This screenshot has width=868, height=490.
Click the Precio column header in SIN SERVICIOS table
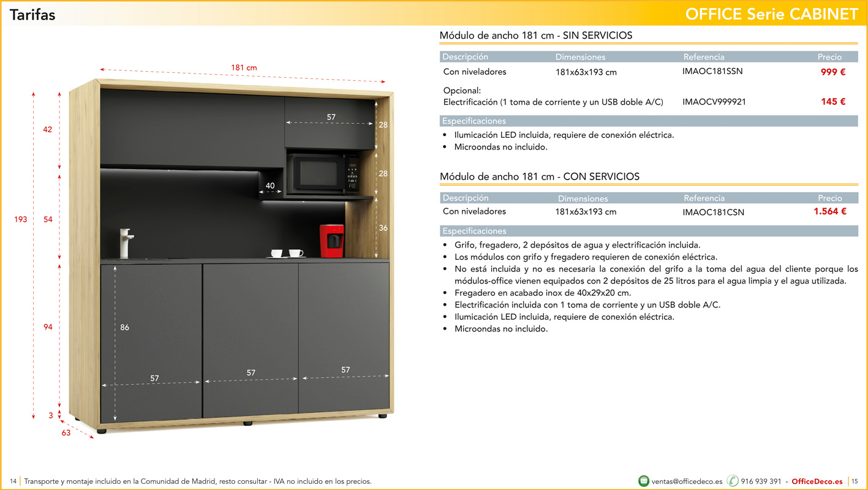pos(829,57)
